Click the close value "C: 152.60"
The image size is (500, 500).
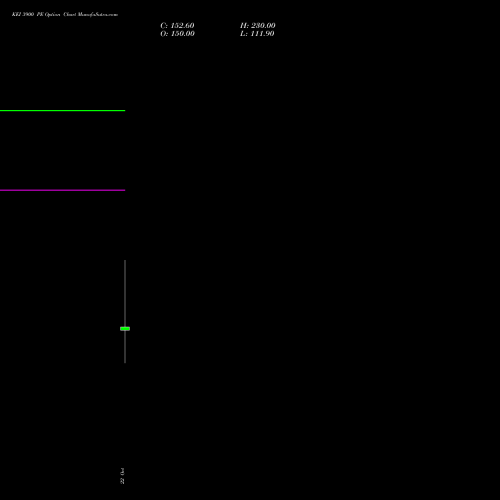click(x=177, y=26)
